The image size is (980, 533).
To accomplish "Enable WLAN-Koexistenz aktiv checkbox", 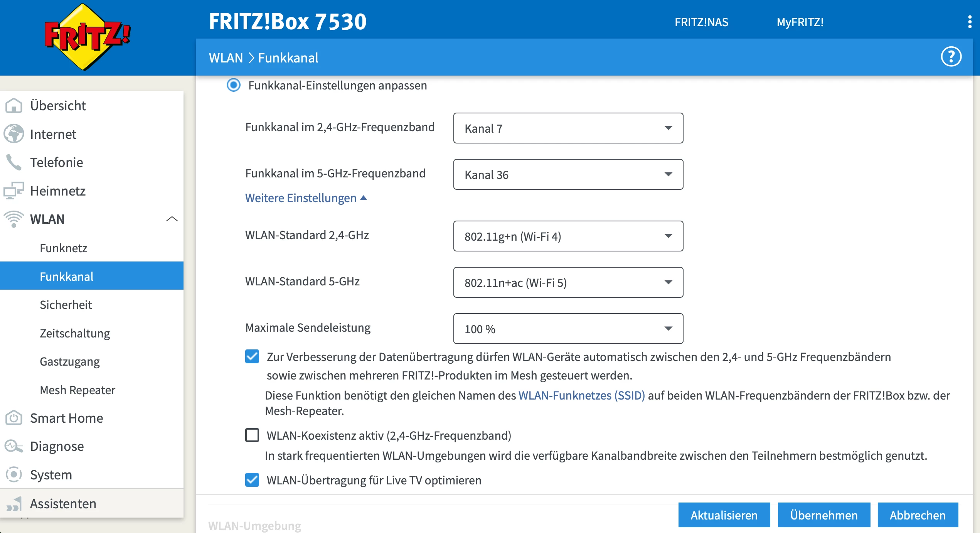I will click(x=252, y=435).
